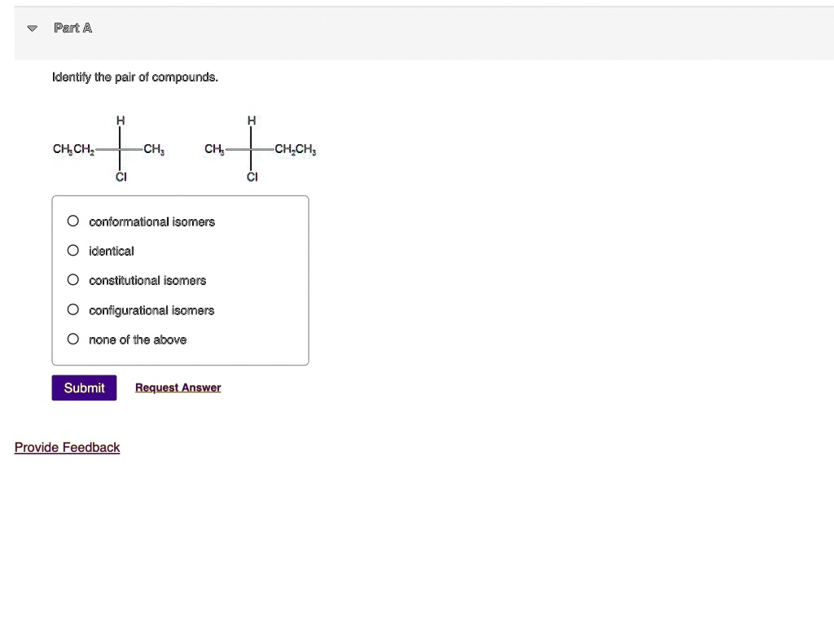Choose constitutional isomers as the answer
Image resolution: width=834 pixels, height=644 pixels.
point(72,279)
